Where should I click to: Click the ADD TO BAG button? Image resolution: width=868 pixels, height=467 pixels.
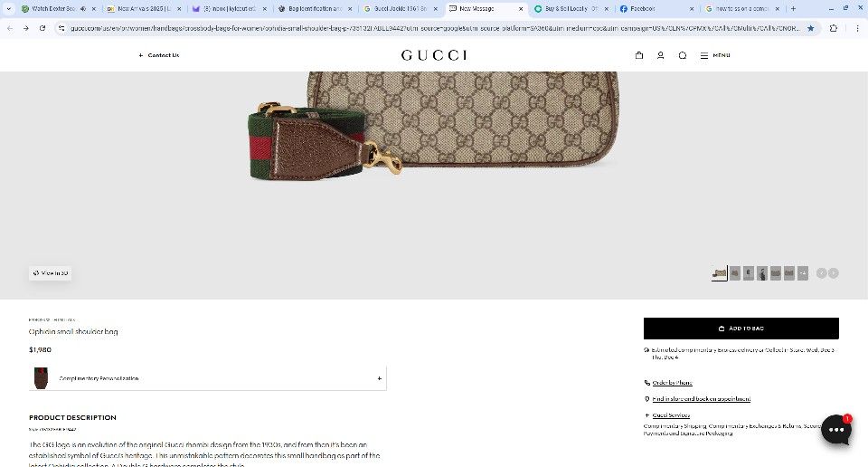[741, 329]
